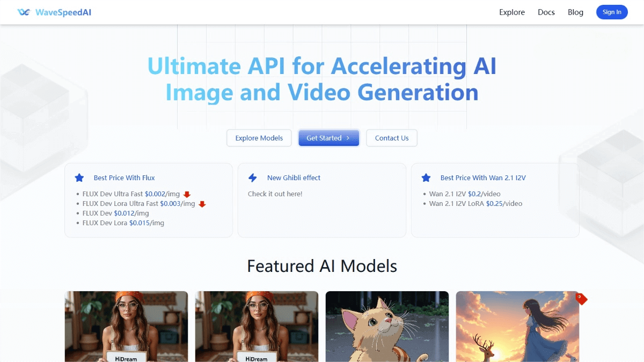Click the star icon beside Best Price With Wan 2.1 I2V

426,178
